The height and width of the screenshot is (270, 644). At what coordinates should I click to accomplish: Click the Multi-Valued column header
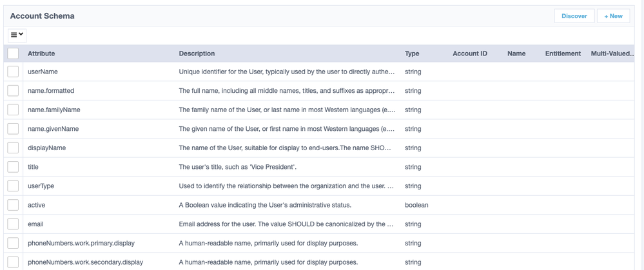coord(612,53)
